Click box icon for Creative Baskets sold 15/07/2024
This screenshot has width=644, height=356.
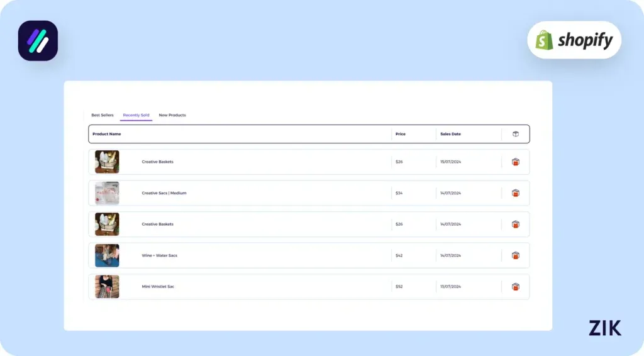(x=515, y=162)
